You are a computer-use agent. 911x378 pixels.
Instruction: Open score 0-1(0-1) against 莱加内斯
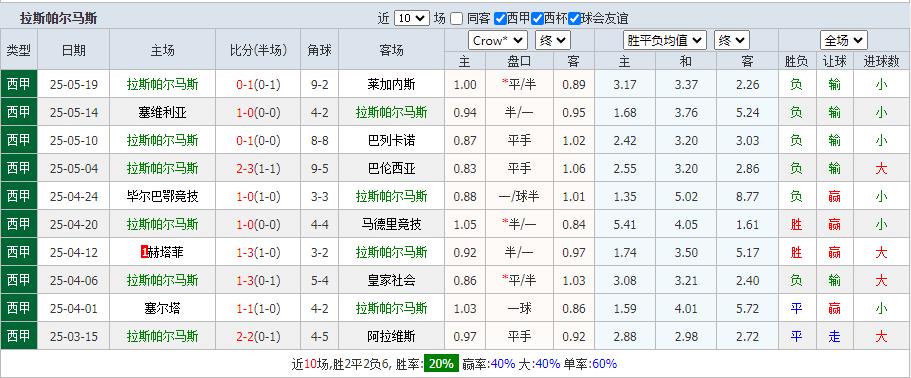[x=258, y=85]
